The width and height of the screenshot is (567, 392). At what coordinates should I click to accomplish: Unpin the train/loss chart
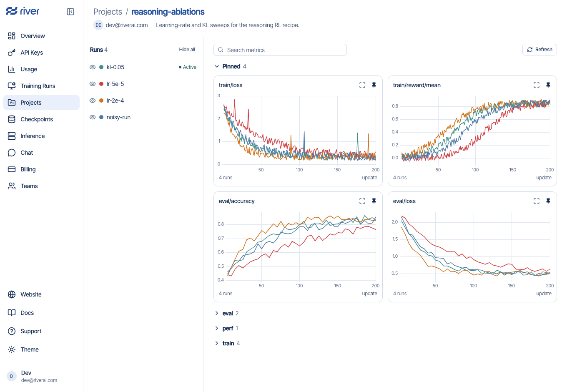click(374, 85)
